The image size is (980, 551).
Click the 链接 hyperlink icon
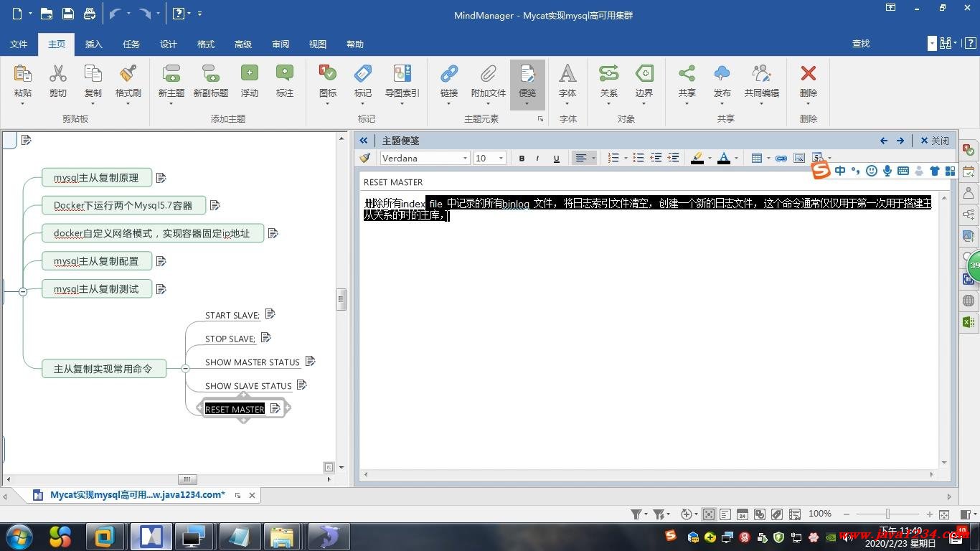(449, 73)
